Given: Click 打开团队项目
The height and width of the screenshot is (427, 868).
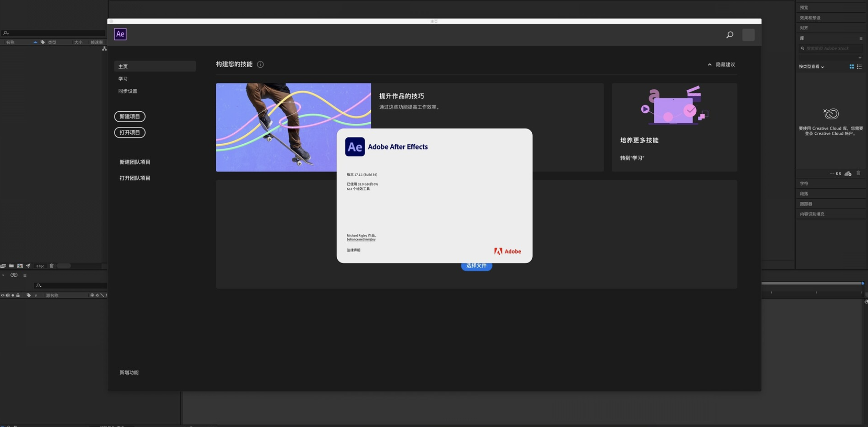Looking at the screenshot, I should (135, 178).
